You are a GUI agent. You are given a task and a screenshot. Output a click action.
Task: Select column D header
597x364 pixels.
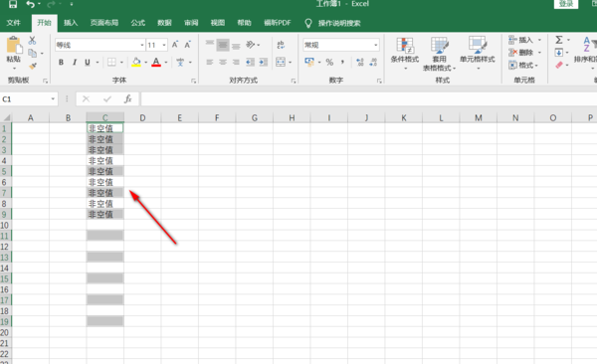pyautogui.click(x=142, y=117)
